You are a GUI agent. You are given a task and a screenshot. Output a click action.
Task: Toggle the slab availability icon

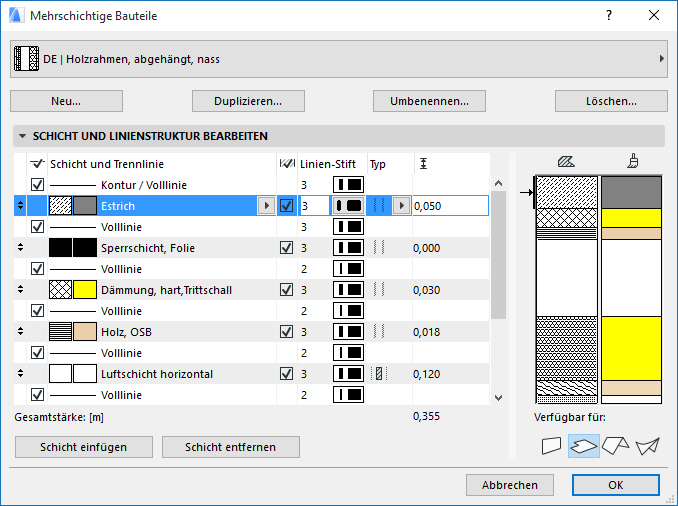pos(583,446)
